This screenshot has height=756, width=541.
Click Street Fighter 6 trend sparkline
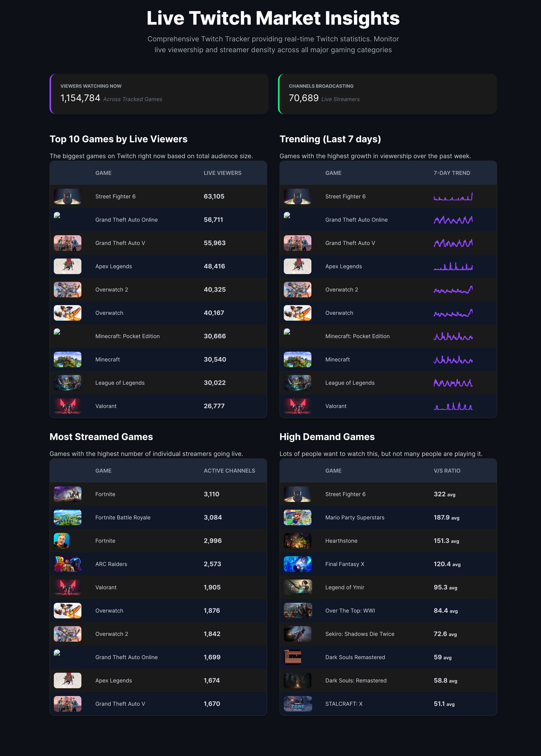453,197
